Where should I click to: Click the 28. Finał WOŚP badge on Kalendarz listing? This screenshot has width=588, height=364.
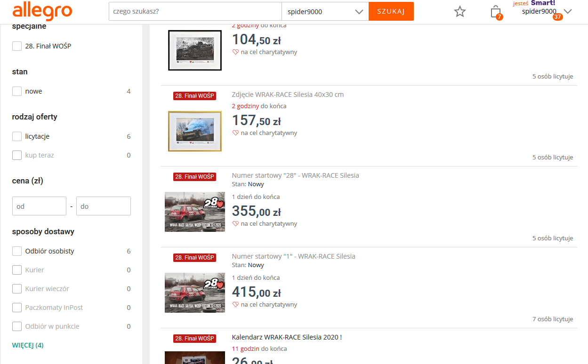click(195, 339)
